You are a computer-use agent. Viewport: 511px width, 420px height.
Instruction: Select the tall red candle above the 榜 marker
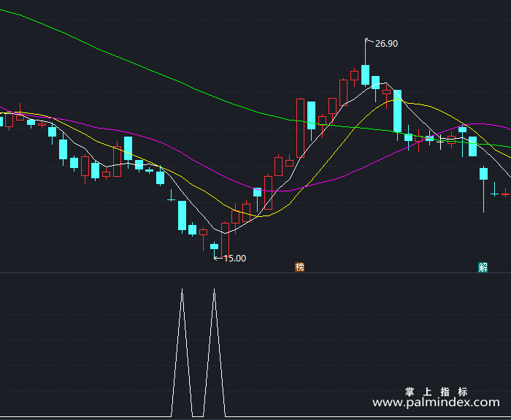tap(300, 128)
